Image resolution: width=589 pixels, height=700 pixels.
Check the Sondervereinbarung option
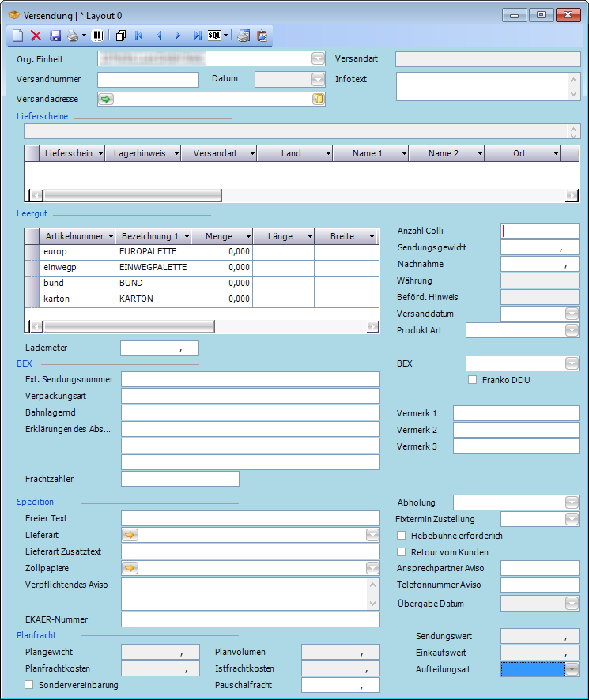click(30, 685)
